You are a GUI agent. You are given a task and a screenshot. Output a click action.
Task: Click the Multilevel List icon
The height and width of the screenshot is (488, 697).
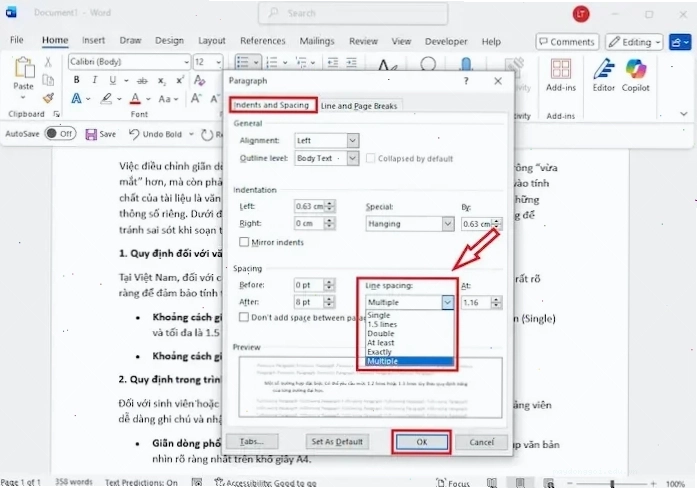[301, 62]
